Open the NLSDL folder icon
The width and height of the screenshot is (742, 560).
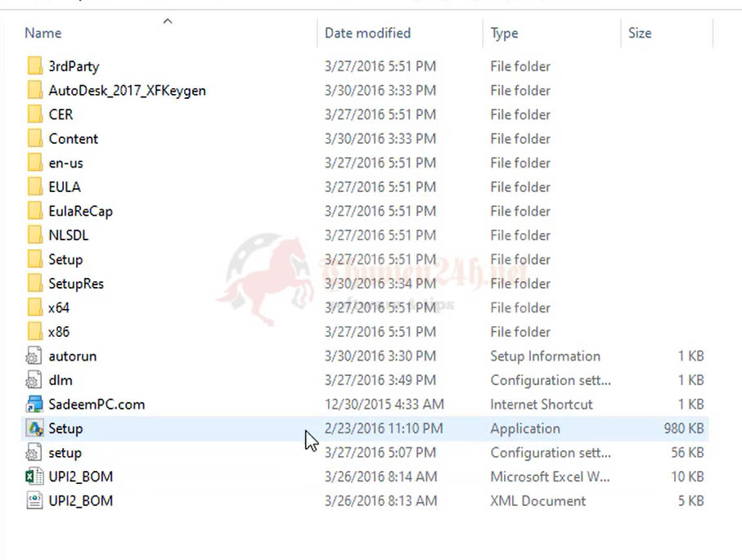(x=34, y=235)
